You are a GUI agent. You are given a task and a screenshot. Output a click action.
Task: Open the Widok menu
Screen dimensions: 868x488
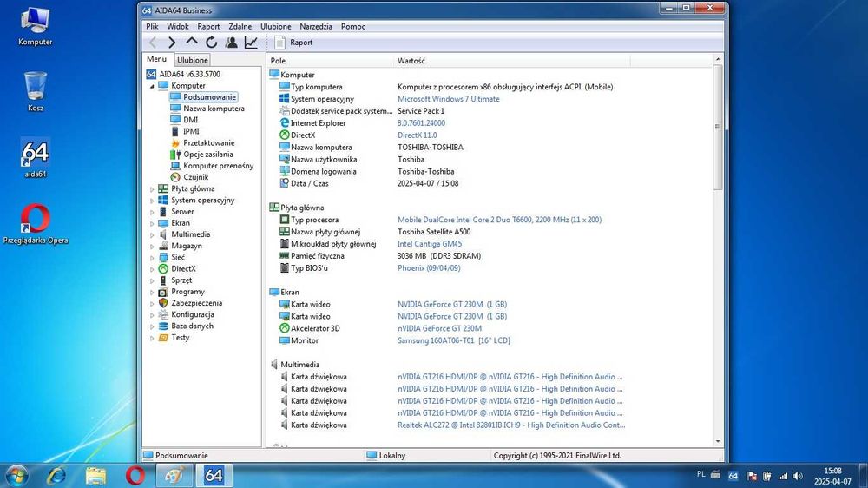tap(178, 27)
